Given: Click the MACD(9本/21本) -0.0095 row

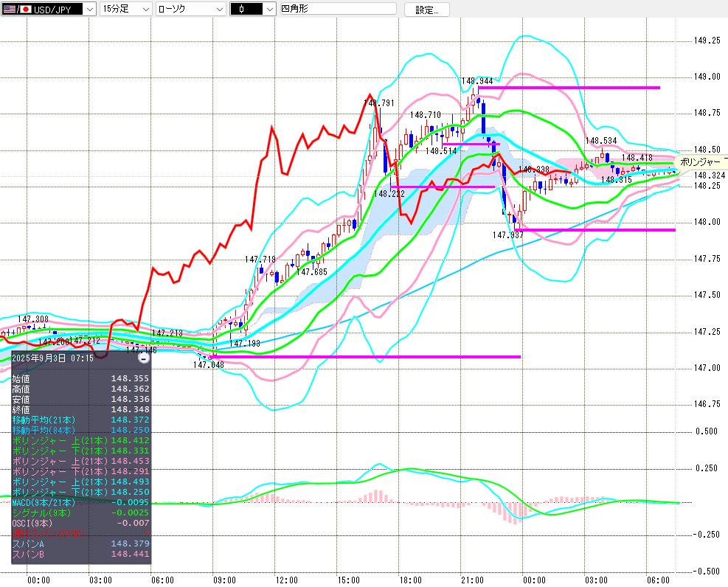Looking at the screenshot, I should coord(81,502).
